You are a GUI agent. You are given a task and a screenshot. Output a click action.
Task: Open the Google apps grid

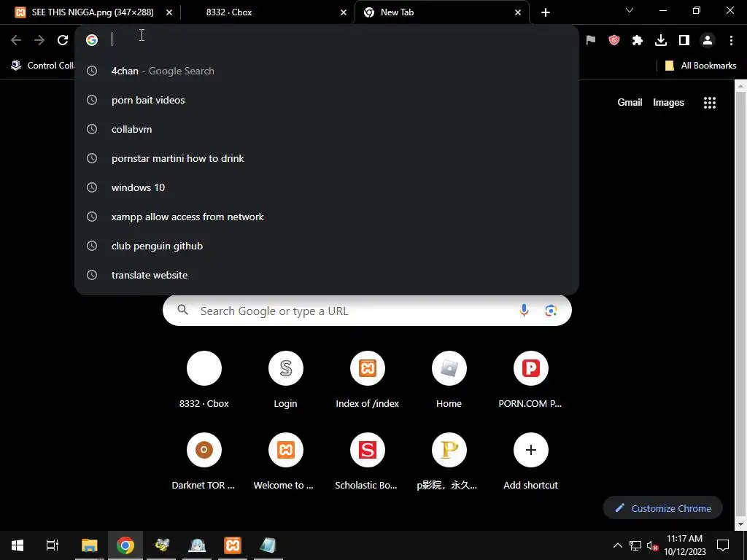coord(710,102)
